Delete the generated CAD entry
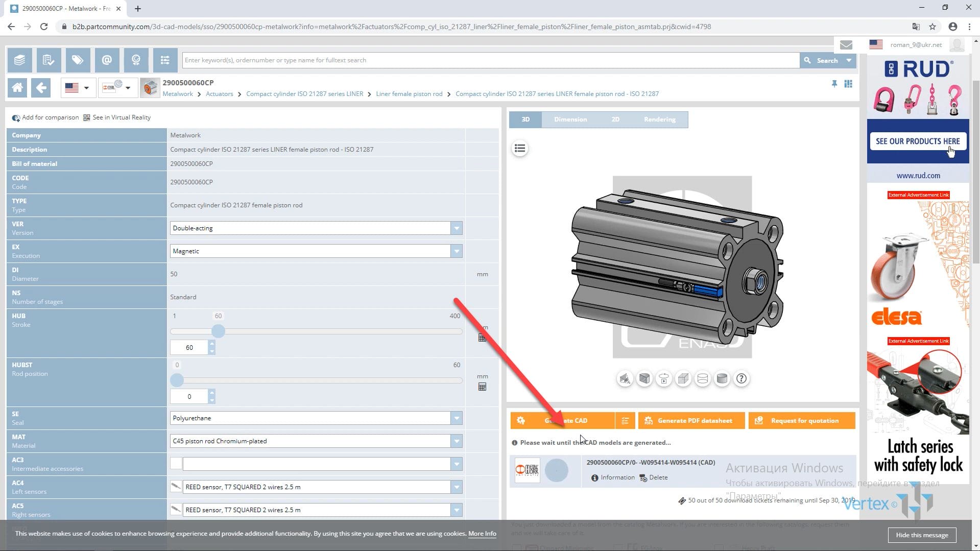 pos(654,477)
